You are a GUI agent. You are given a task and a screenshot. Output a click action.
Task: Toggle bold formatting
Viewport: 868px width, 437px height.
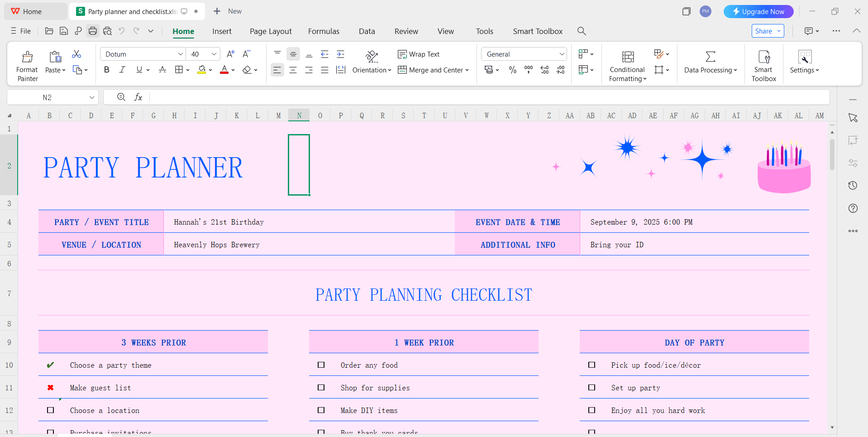pos(107,70)
